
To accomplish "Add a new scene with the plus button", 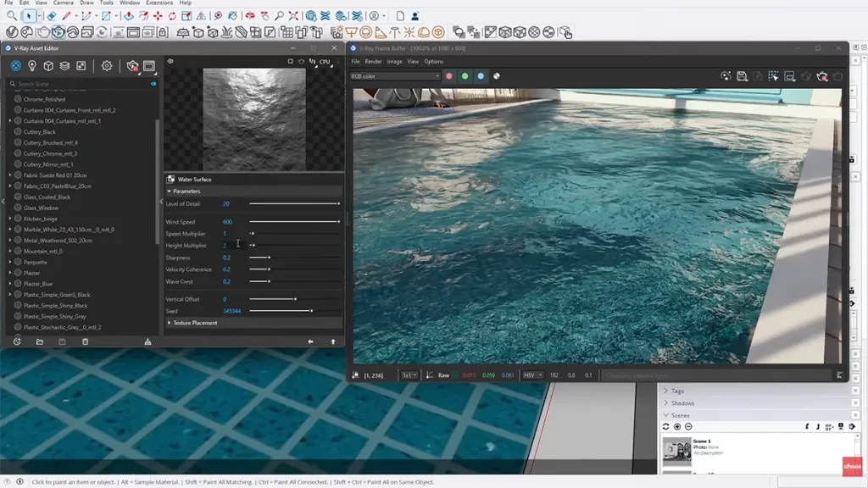I will pos(677,426).
